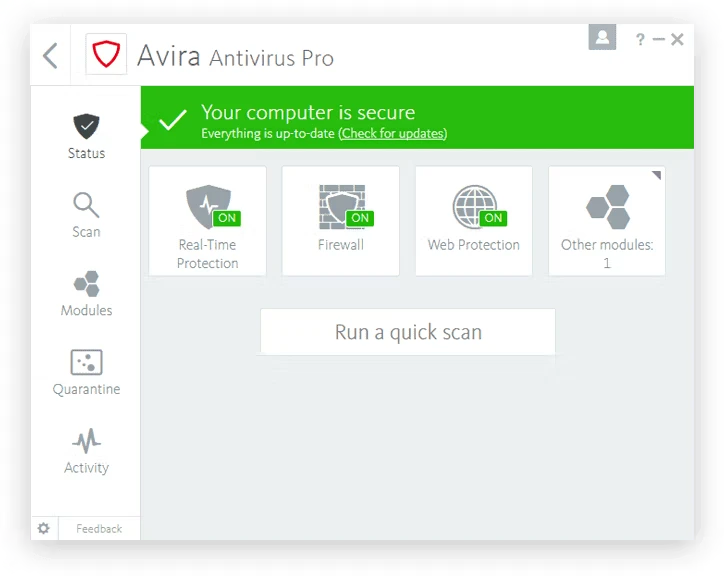This screenshot has width=724, height=576.
Task: Open the user account profile icon
Action: point(602,38)
